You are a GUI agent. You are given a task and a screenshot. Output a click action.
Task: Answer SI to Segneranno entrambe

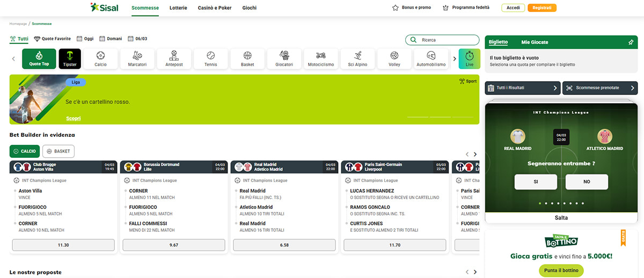[x=536, y=182]
